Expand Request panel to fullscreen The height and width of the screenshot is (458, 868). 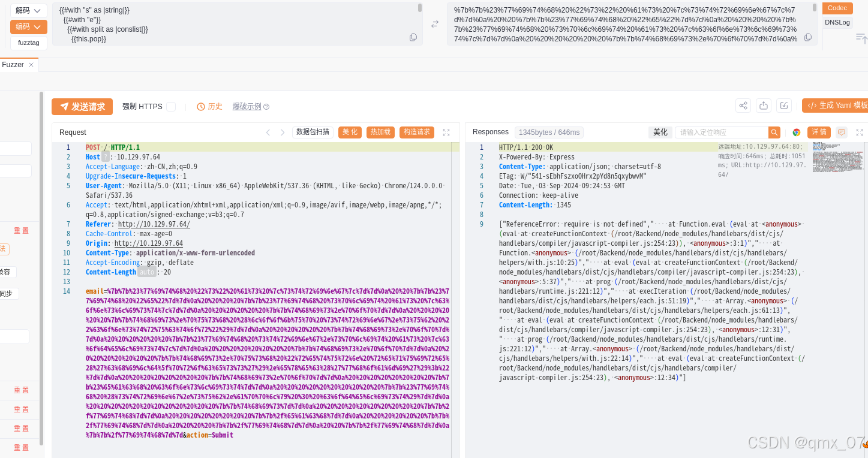pyautogui.click(x=446, y=132)
